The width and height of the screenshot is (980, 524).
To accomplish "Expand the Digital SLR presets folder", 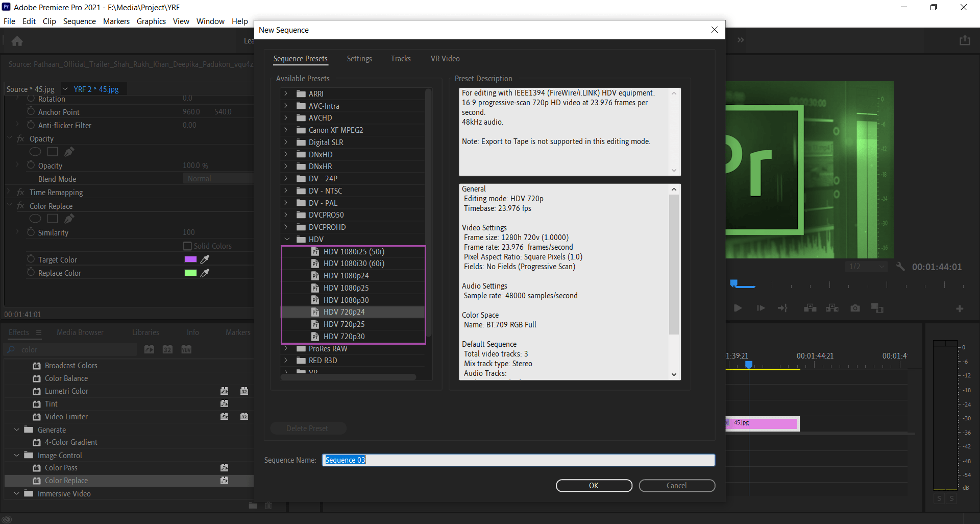I will tap(286, 142).
